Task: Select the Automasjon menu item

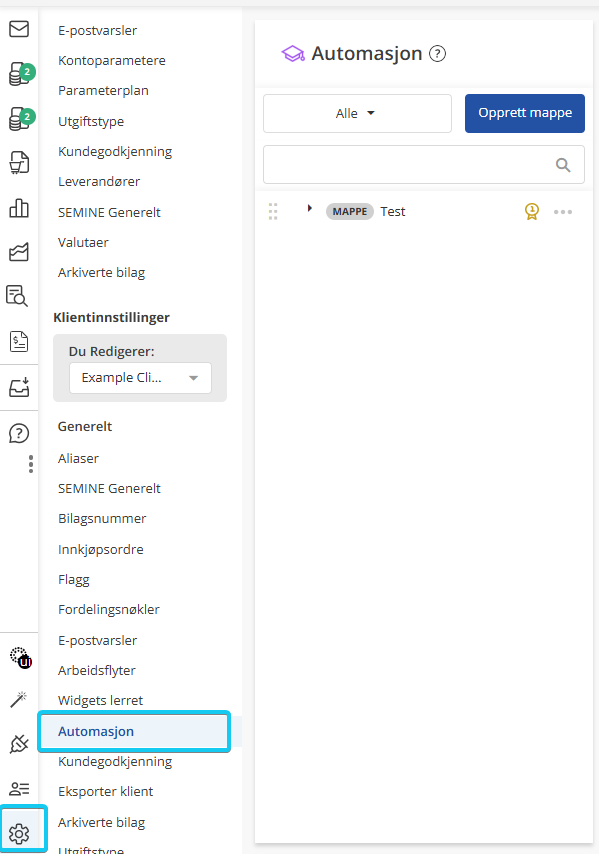Action: tap(134, 731)
